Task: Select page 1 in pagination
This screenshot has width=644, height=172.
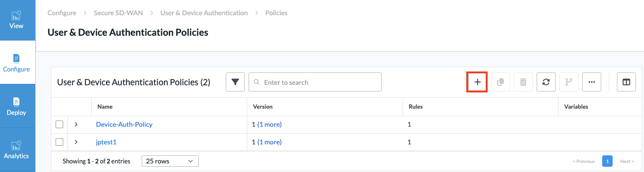Action: (607, 161)
